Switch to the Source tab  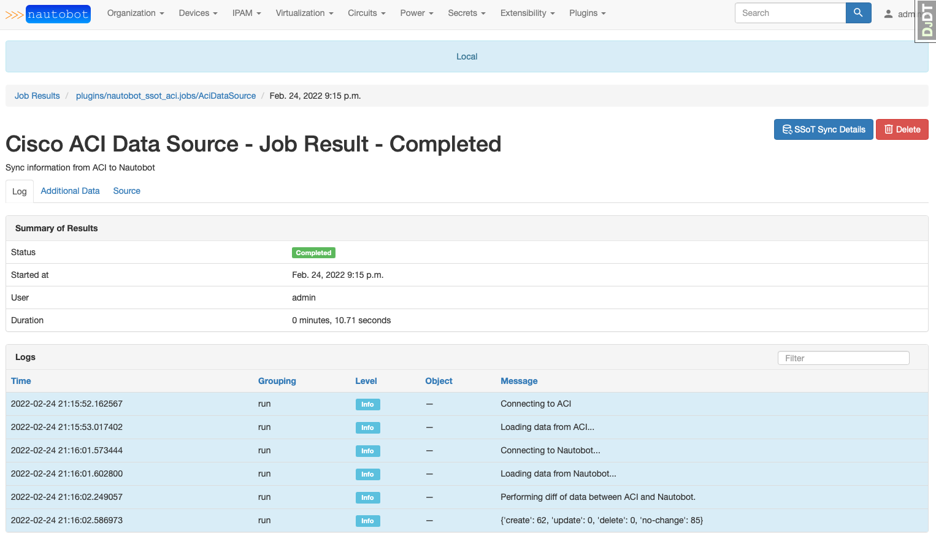click(126, 191)
